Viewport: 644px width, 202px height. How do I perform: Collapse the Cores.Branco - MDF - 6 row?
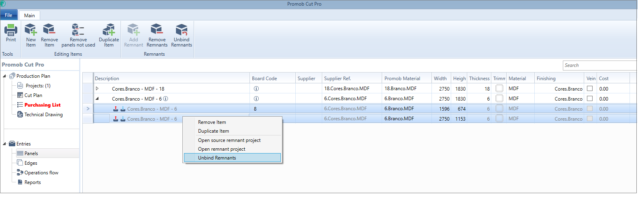coord(97,99)
